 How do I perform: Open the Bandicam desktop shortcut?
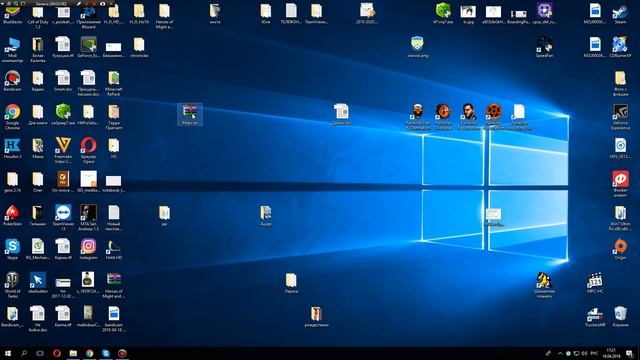(12, 81)
